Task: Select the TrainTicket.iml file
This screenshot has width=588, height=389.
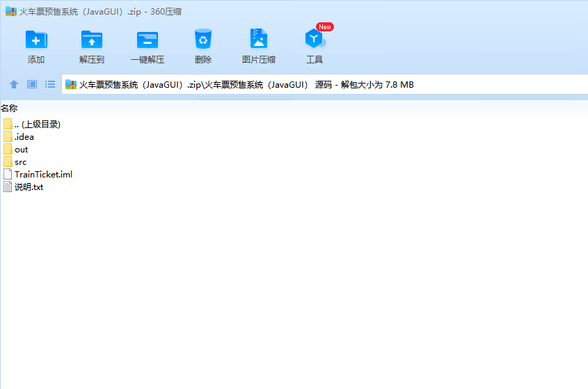Action: pyautogui.click(x=38, y=175)
